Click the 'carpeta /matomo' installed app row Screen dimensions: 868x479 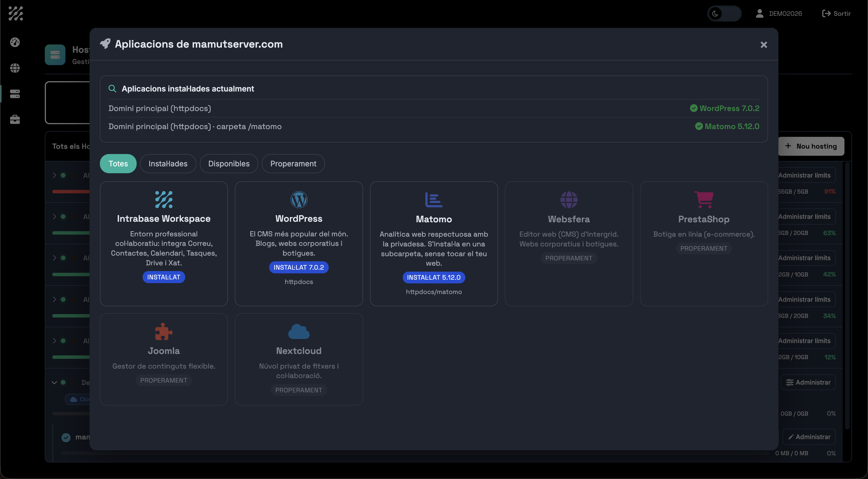[434, 126]
